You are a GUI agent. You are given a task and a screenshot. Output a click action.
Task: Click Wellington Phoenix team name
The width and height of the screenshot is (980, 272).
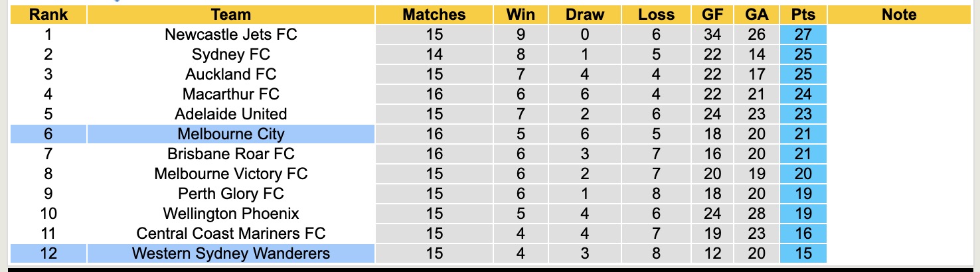[230, 214]
